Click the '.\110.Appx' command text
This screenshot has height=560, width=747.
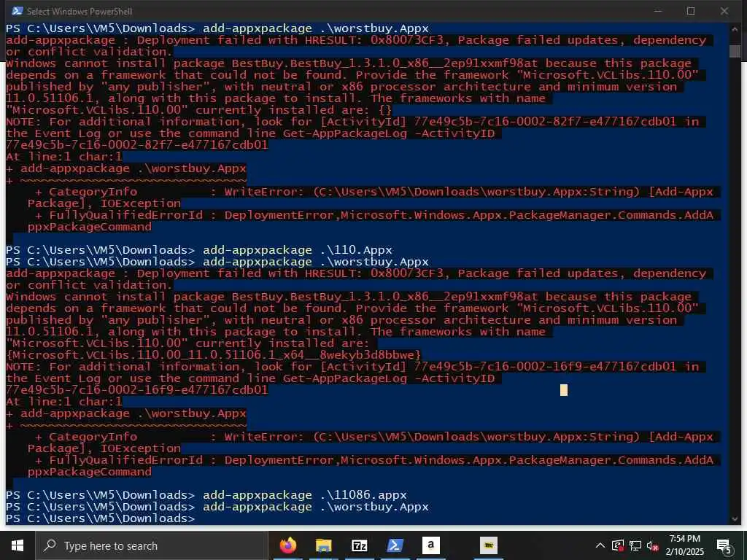click(x=356, y=250)
